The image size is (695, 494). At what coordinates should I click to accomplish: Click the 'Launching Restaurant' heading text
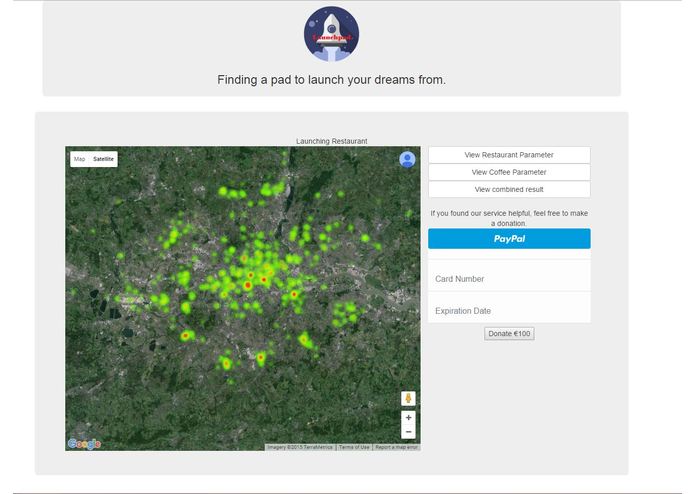(332, 141)
